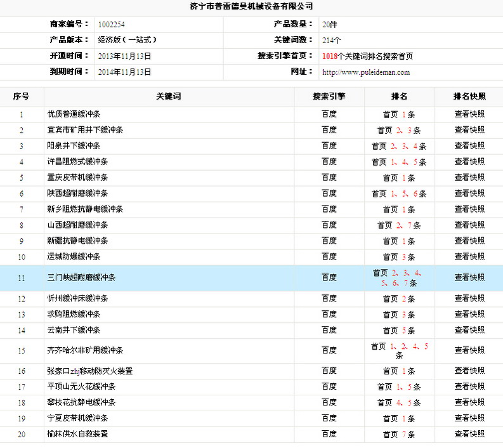The image size is (503, 448).
Task: View snapshot for 山西超耐磨缓冲条 row
Action: pos(469,225)
